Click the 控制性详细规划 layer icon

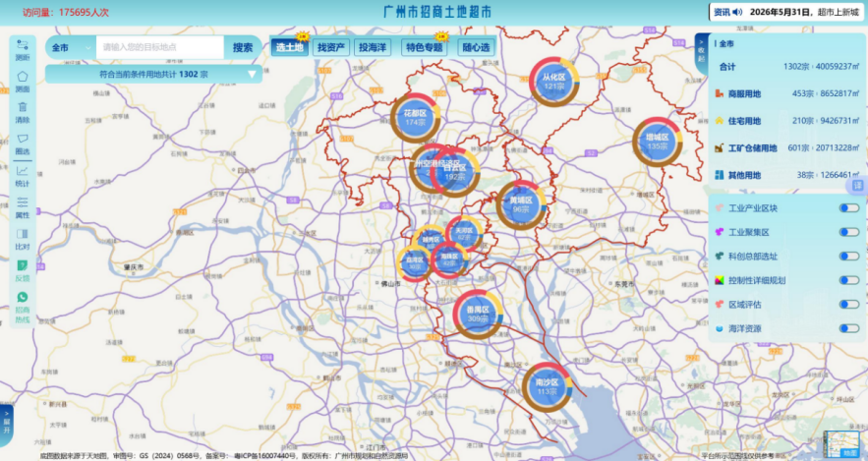pos(720,280)
